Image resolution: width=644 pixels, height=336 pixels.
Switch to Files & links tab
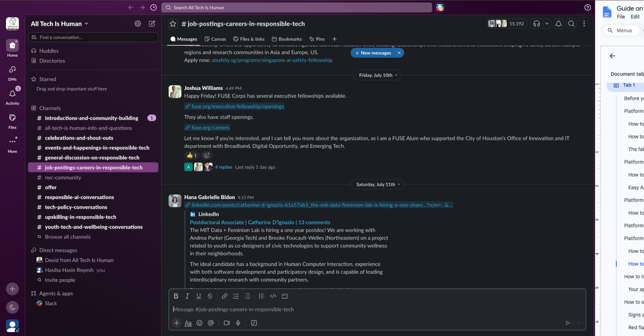249,39
